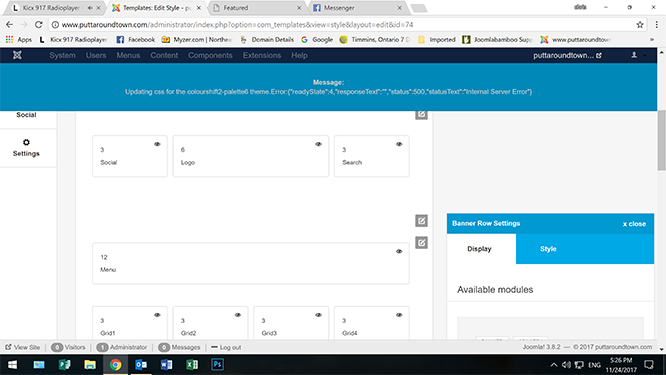Click the edit icon above the Menu row
Viewport: 666px width, 375px height.
pyautogui.click(x=421, y=221)
